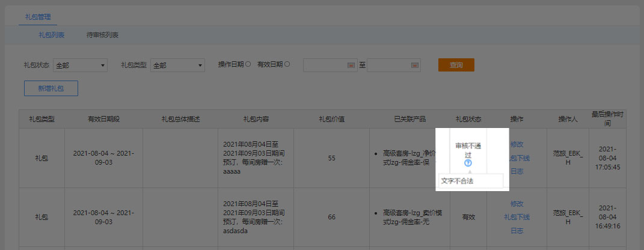Click the 文字不合法 tooltip text
The width and height of the screenshot is (644, 250).
click(x=457, y=181)
